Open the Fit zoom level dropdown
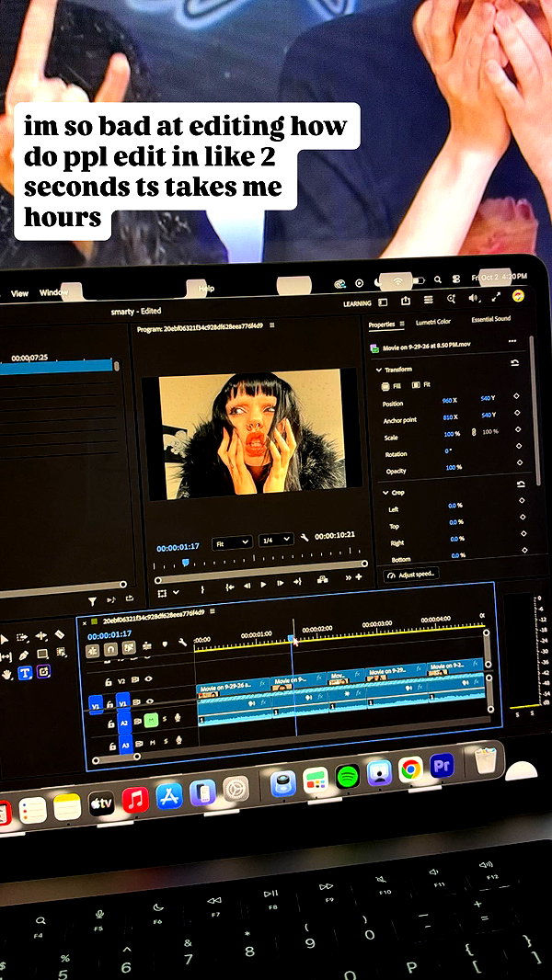Image resolution: width=552 pixels, height=980 pixels. pyautogui.click(x=231, y=541)
